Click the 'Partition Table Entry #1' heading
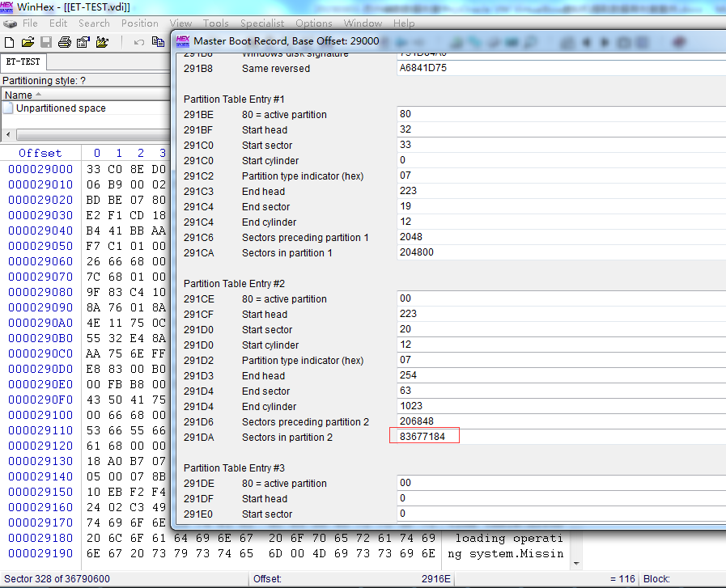This screenshot has width=726, height=588. coord(234,99)
